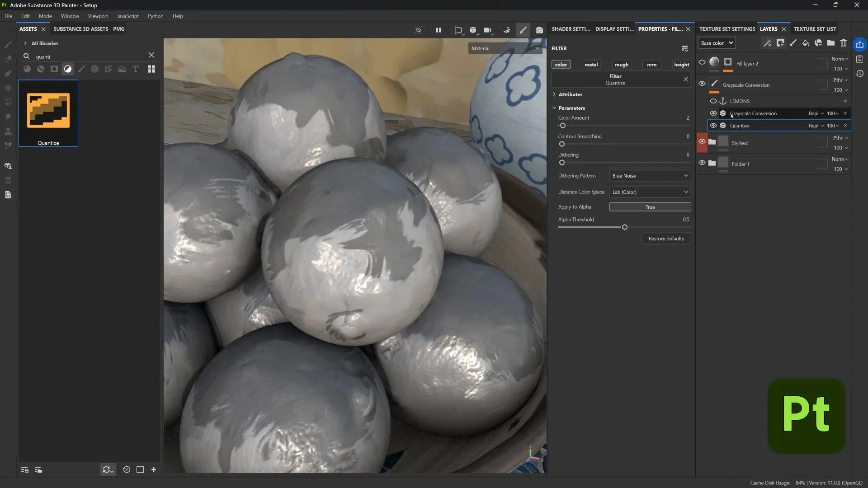
Task: Add a paint layer with brush icon
Action: click(x=793, y=43)
